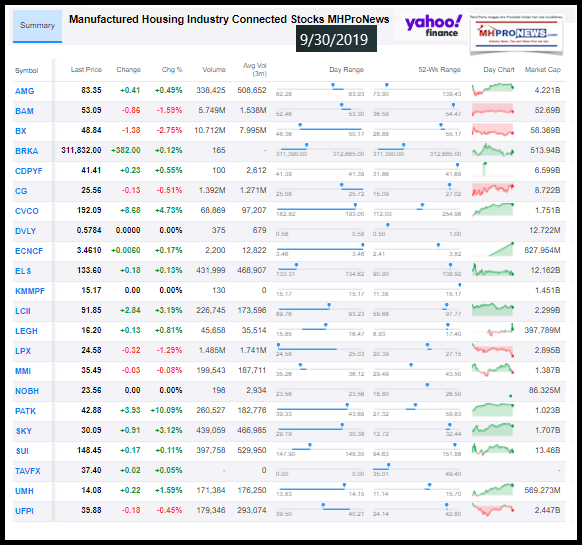Open the CVCO ticker link
The height and width of the screenshot is (545, 582).
(x=27, y=211)
